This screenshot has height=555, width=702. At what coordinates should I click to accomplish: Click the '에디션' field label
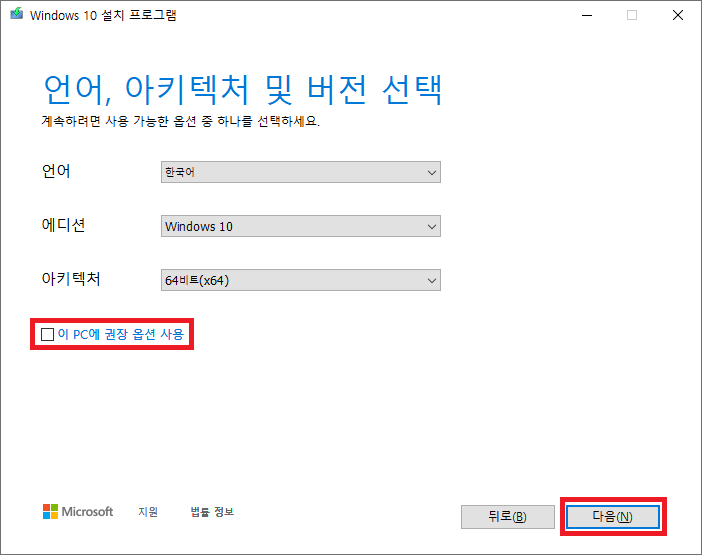(x=63, y=225)
